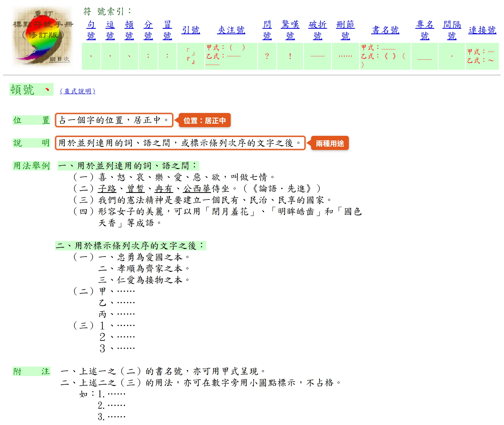Click the question mark symbol cell
The width and height of the screenshot is (504, 425).
coord(267,56)
